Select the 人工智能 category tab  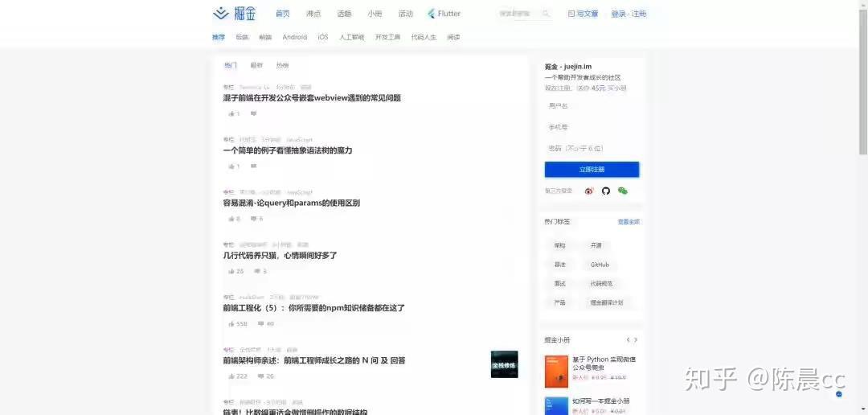(x=351, y=37)
